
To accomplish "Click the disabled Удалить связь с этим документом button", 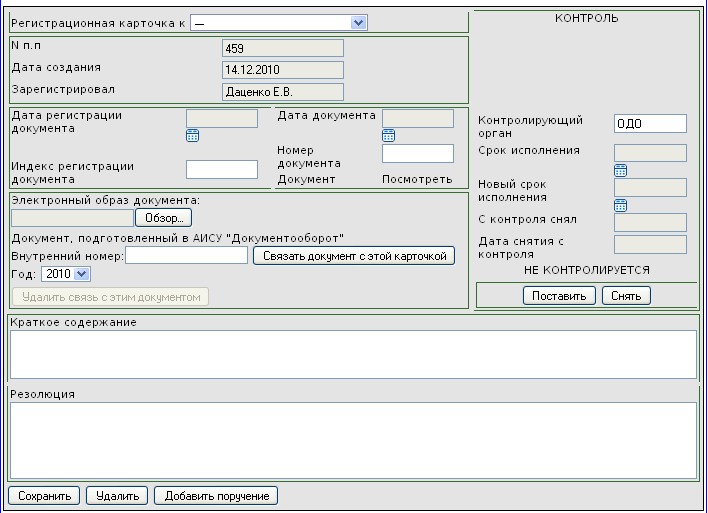I will [x=111, y=297].
